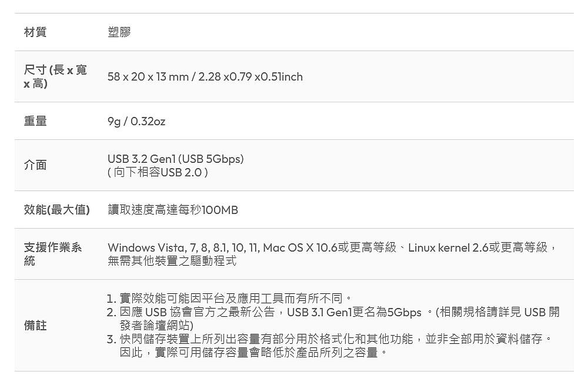The width and height of the screenshot is (588, 385).
Task: Click the 效能(最大值) row label
Action: point(57,210)
